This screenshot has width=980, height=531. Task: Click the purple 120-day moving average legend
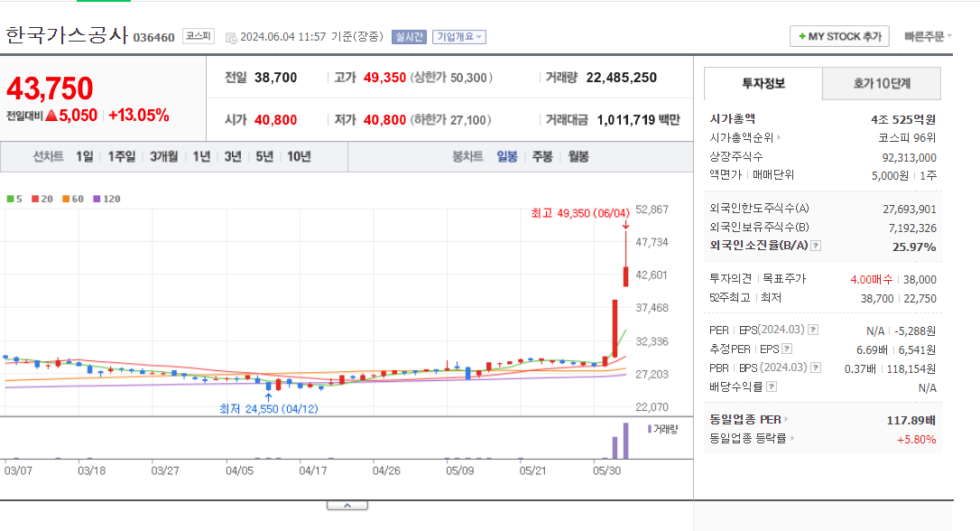(106, 199)
